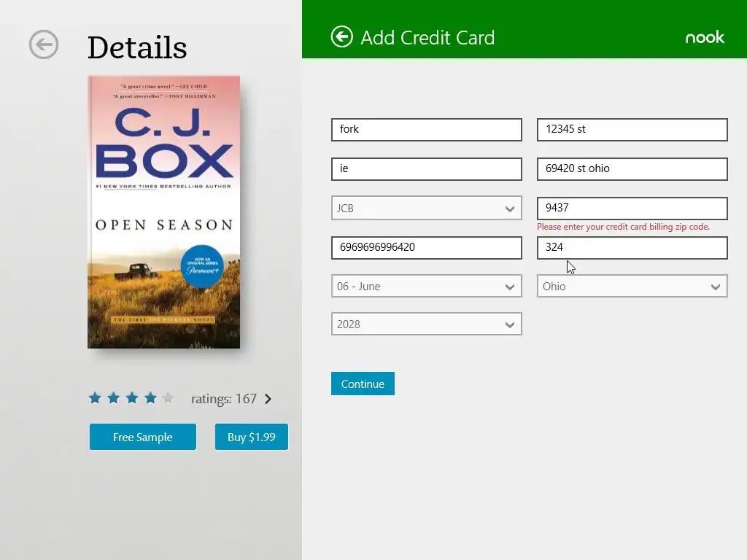
Task: Click the field containing fork
Action: coord(426,130)
